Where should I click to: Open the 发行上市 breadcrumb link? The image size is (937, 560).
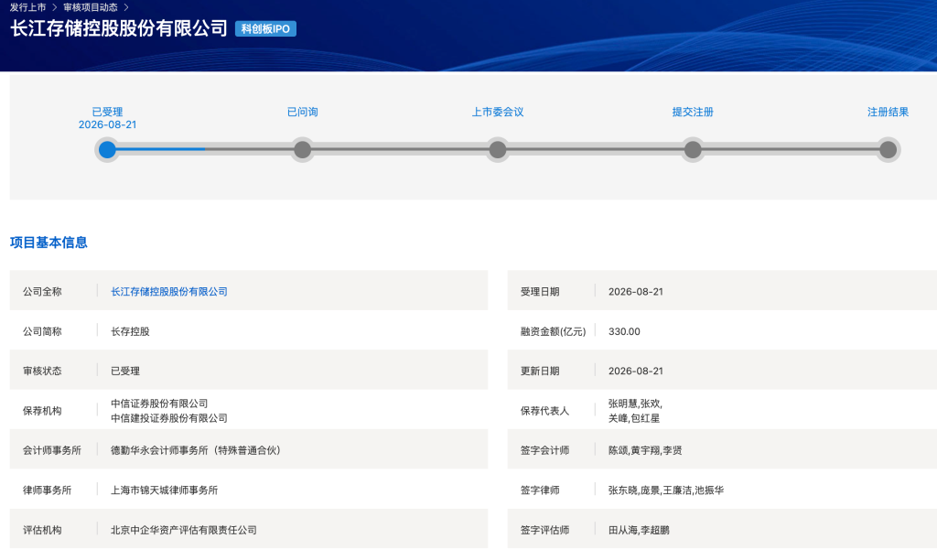(x=27, y=7)
